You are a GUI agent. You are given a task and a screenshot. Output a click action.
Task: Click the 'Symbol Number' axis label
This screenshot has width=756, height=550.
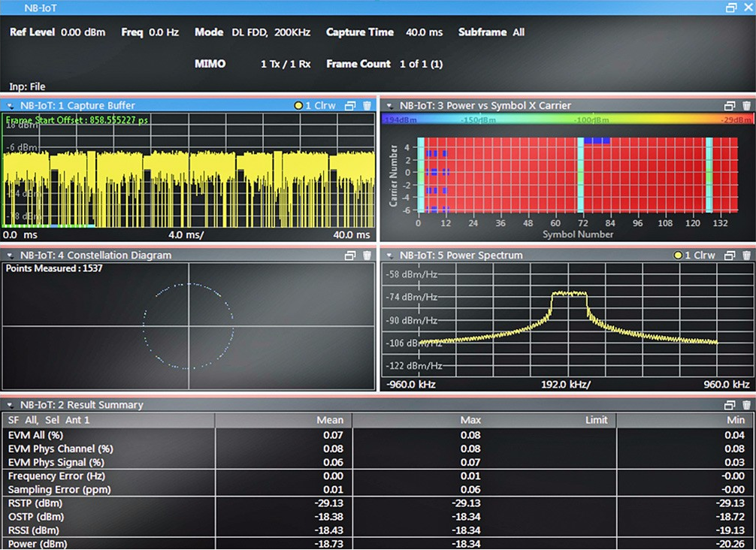pyautogui.click(x=578, y=234)
